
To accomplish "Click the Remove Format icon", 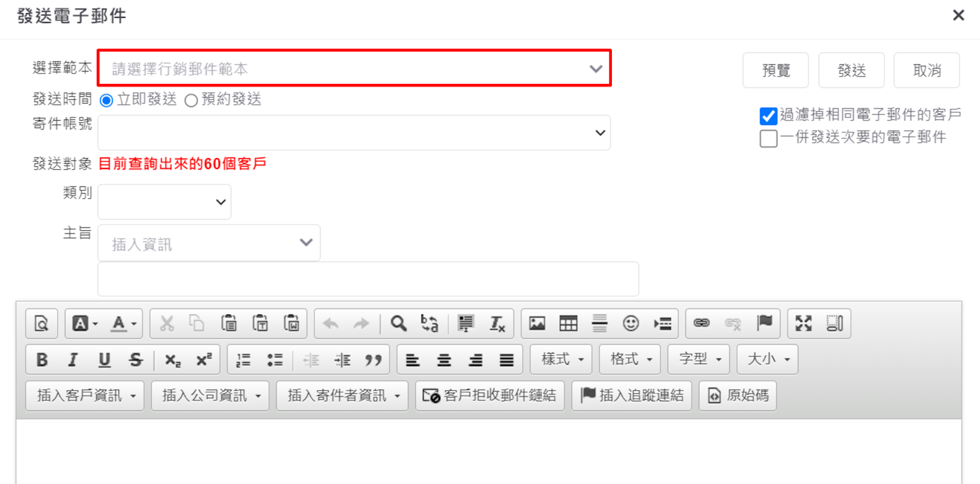I will click(497, 323).
